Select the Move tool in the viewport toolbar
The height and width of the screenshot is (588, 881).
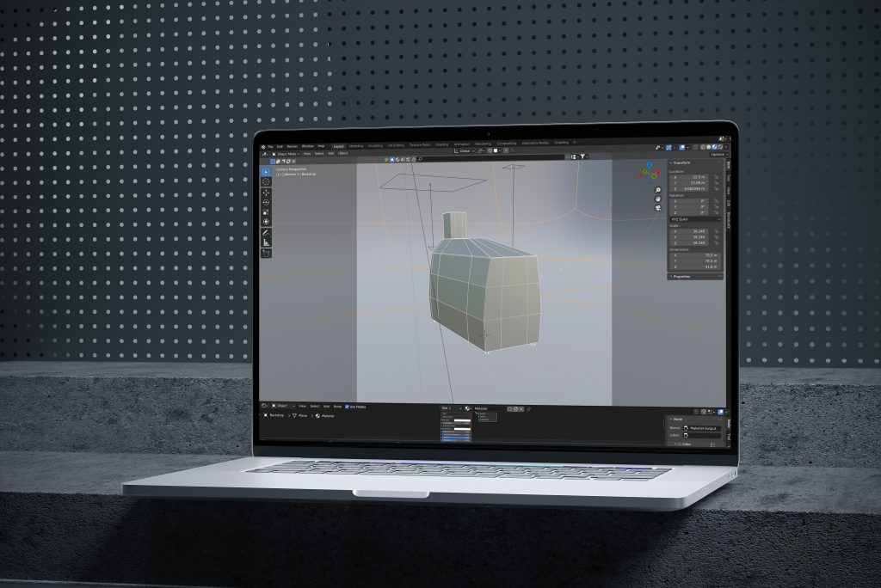tap(267, 191)
